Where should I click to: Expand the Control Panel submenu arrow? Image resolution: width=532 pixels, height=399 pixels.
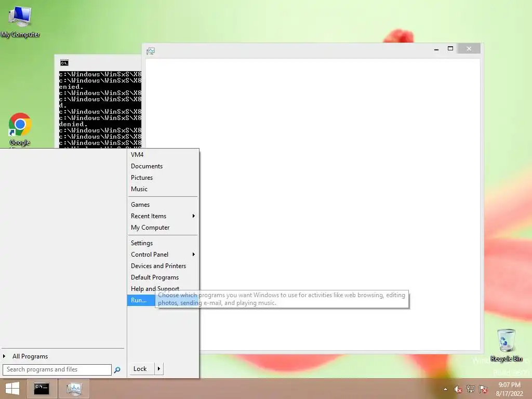coord(193,255)
